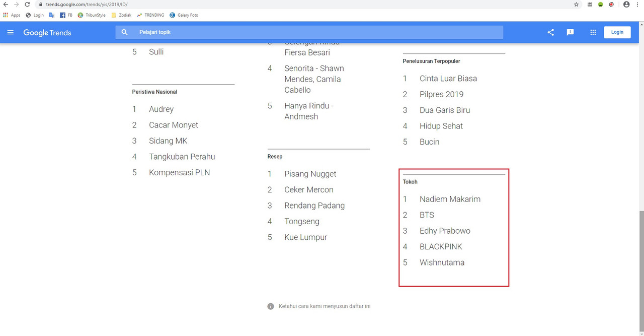
Task: Select Kompensasi PLN entry
Action: tap(179, 173)
